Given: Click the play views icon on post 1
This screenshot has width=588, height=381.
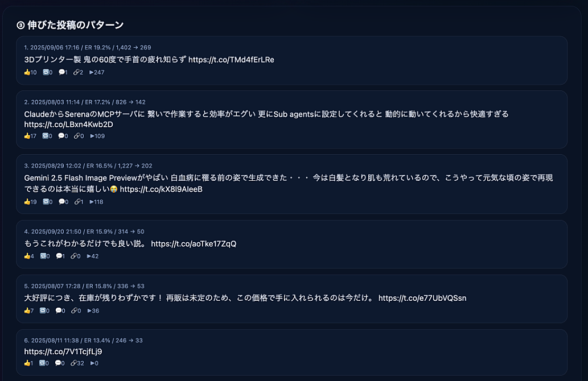Looking at the screenshot, I should point(92,72).
